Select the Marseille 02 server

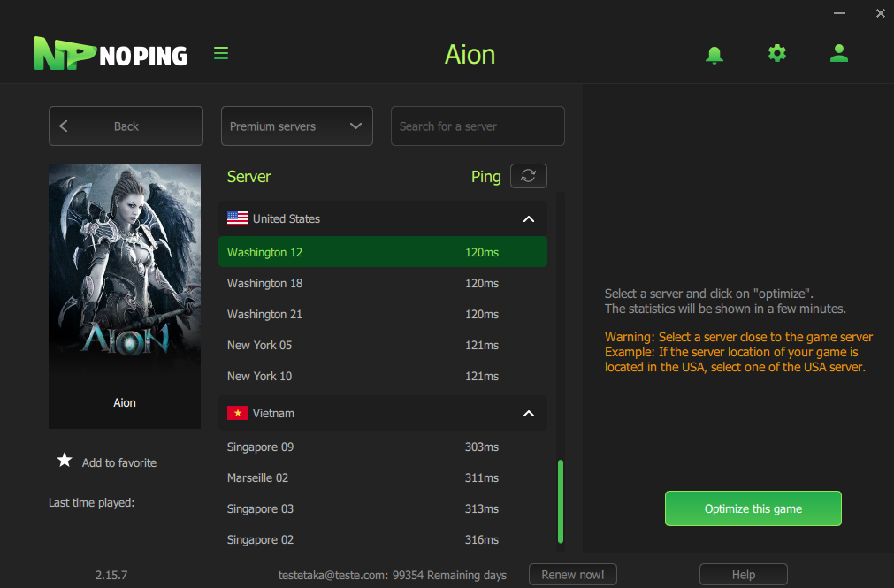383,478
